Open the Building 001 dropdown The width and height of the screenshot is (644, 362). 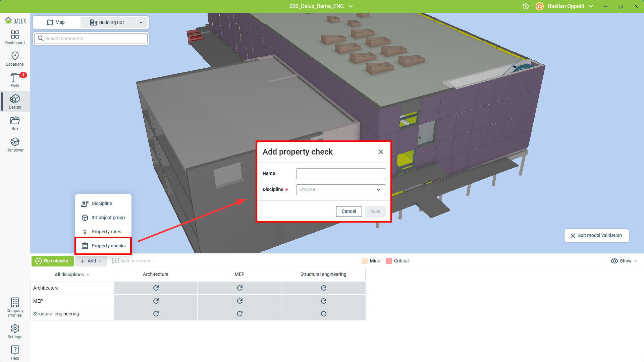pyautogui.click(x=114, y=22)
